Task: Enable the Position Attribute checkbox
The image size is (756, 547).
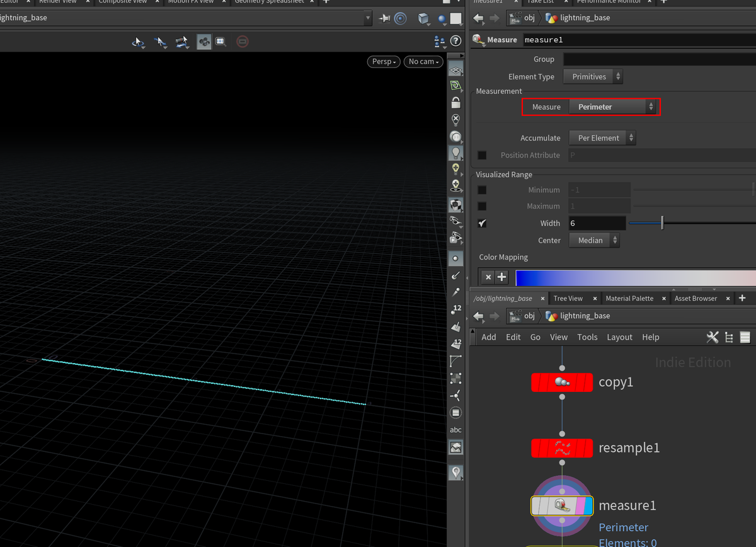Action: [x=482, y=155]
